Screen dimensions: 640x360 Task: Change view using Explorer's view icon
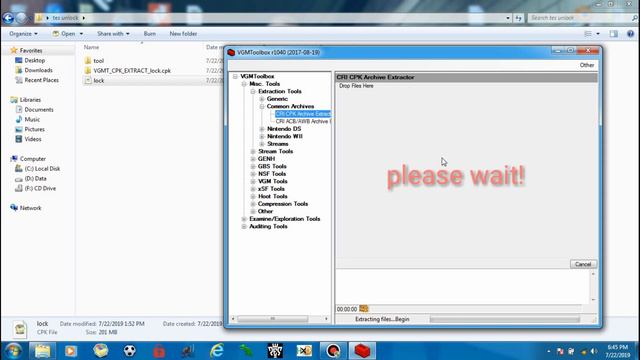pos(588,34)
